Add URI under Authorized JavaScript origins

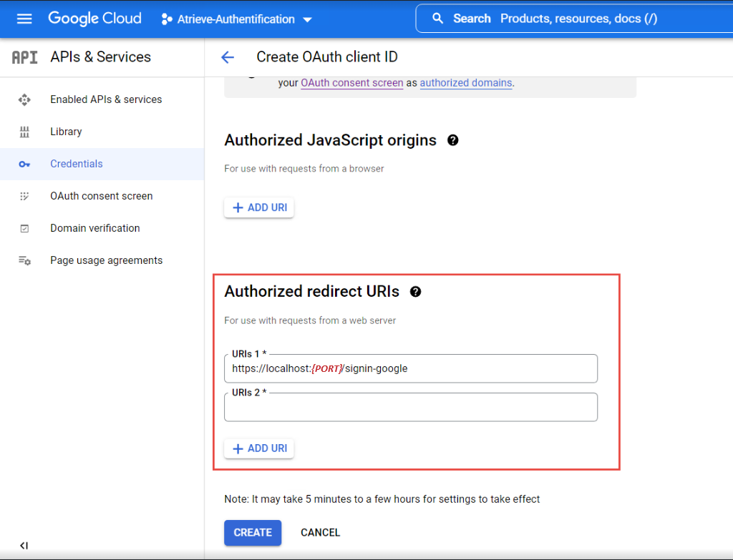coord(259,207)
